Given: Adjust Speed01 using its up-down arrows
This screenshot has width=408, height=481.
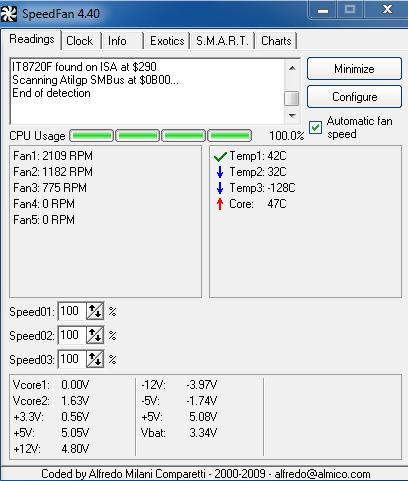Looking at the screenshot, I should coord(95,312).
